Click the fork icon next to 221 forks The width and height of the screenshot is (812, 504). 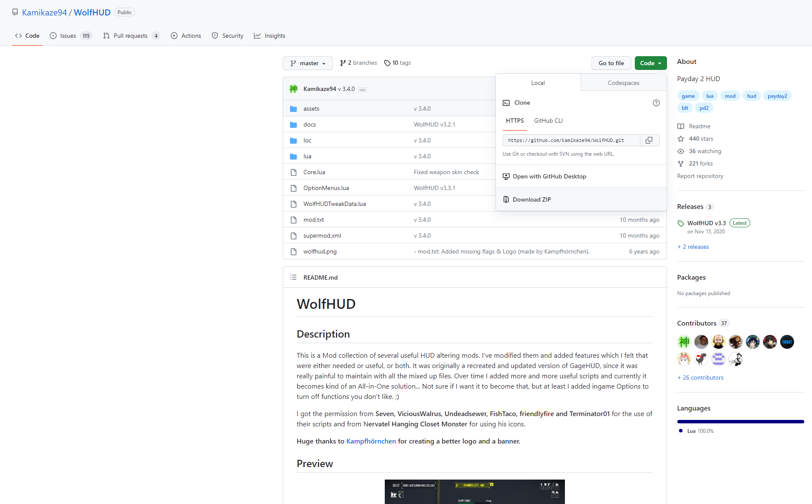tap(681, 164)
